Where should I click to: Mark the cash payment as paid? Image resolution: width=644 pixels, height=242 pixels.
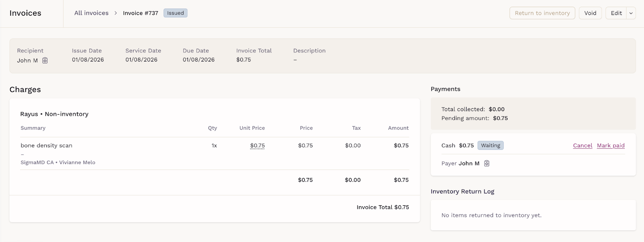coord(611,146)
